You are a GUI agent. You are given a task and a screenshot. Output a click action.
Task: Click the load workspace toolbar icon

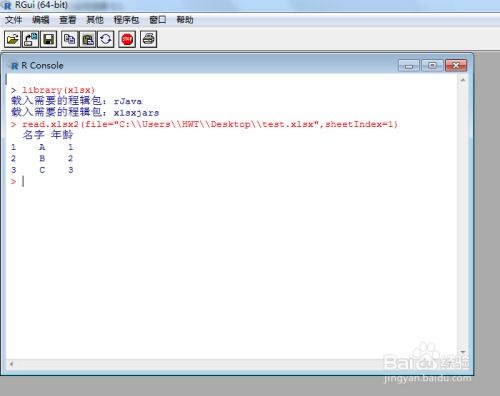31,39
